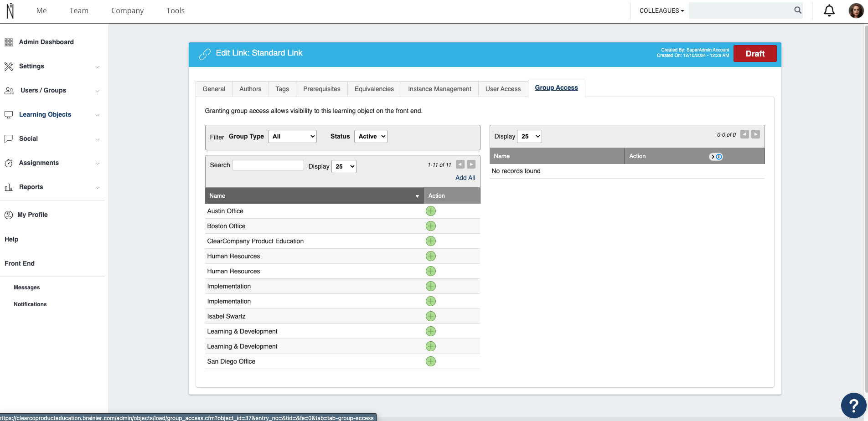Viewport: 868px width, 421px height.
Task: Expand the Learning Objects sidebar section
Action: pyautogui.click(x=98, y=115)
